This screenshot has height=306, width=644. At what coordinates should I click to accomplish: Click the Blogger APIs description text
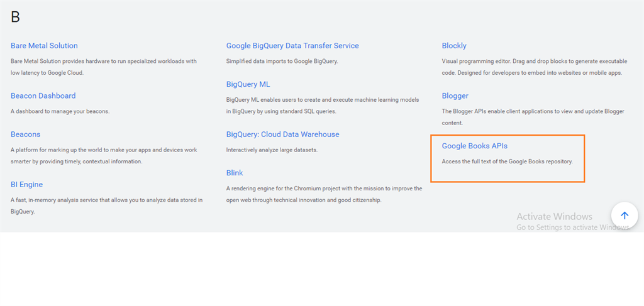[533, 117]
